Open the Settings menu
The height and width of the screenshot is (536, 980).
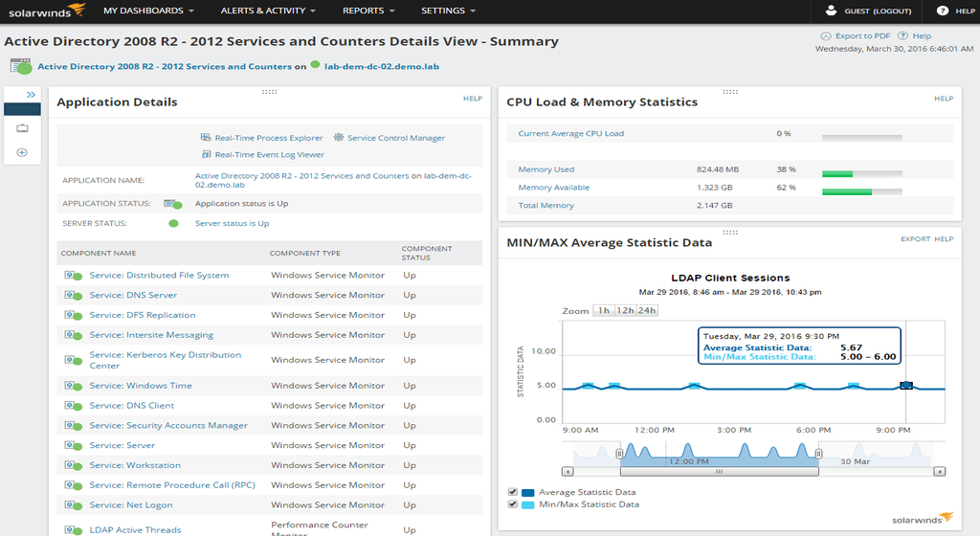(x=448, y=11)
